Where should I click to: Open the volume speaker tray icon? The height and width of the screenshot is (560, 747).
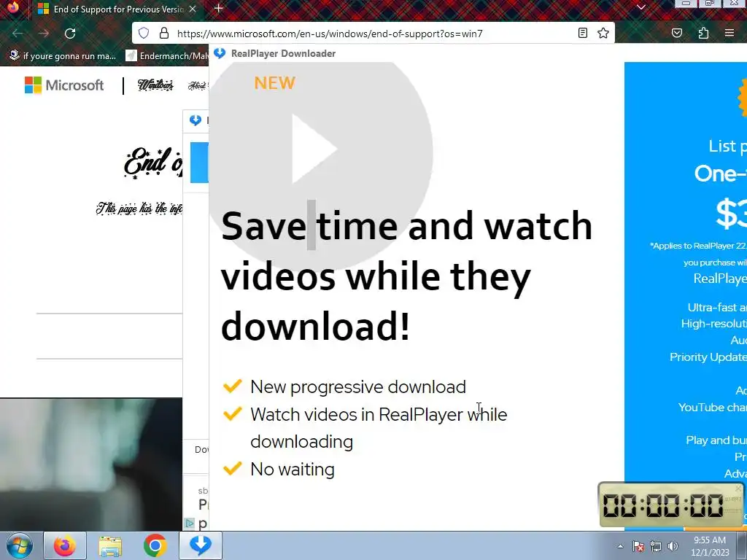tap(673, 546)
